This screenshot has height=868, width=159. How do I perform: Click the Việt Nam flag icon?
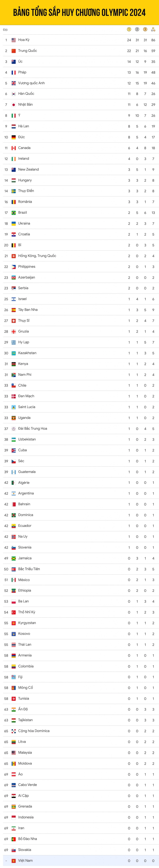pos(14,861)
